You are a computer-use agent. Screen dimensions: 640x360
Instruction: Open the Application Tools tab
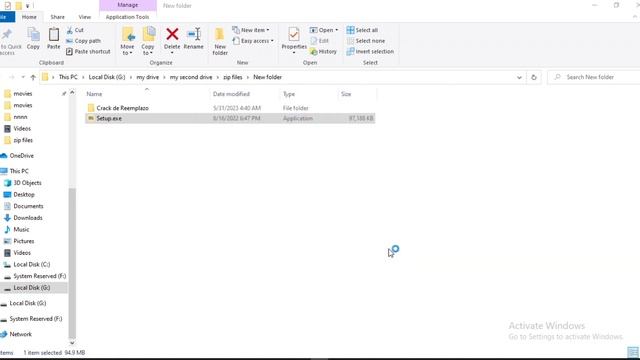tap(127, 17)
